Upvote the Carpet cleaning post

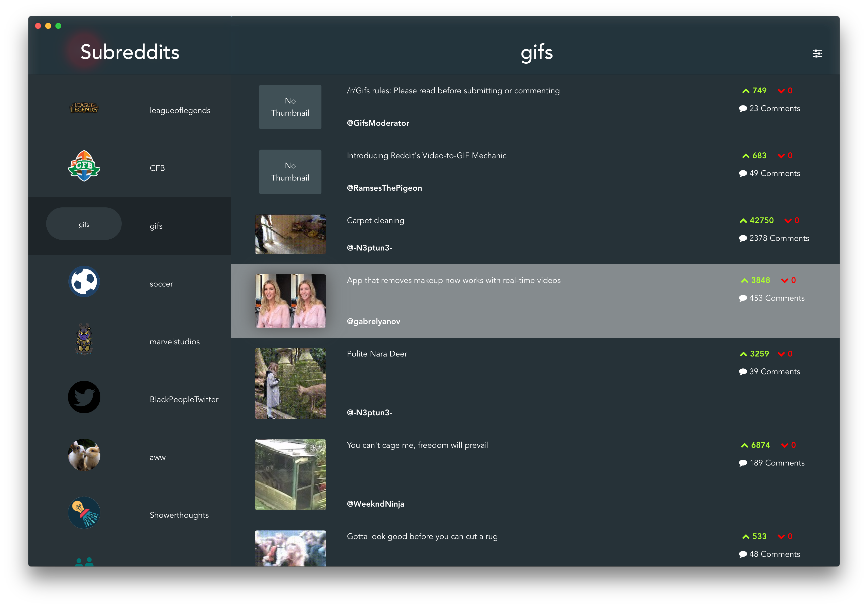coord(743,220)
